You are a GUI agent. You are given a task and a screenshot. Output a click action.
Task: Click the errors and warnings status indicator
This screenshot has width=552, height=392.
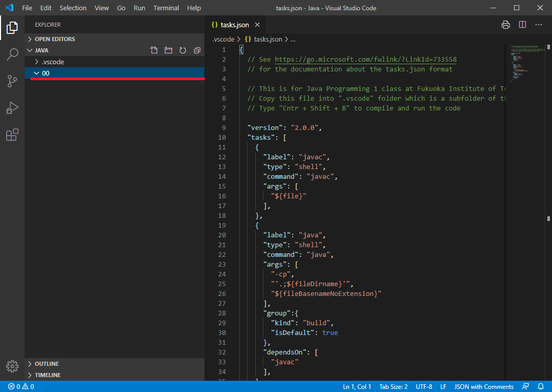21,386
